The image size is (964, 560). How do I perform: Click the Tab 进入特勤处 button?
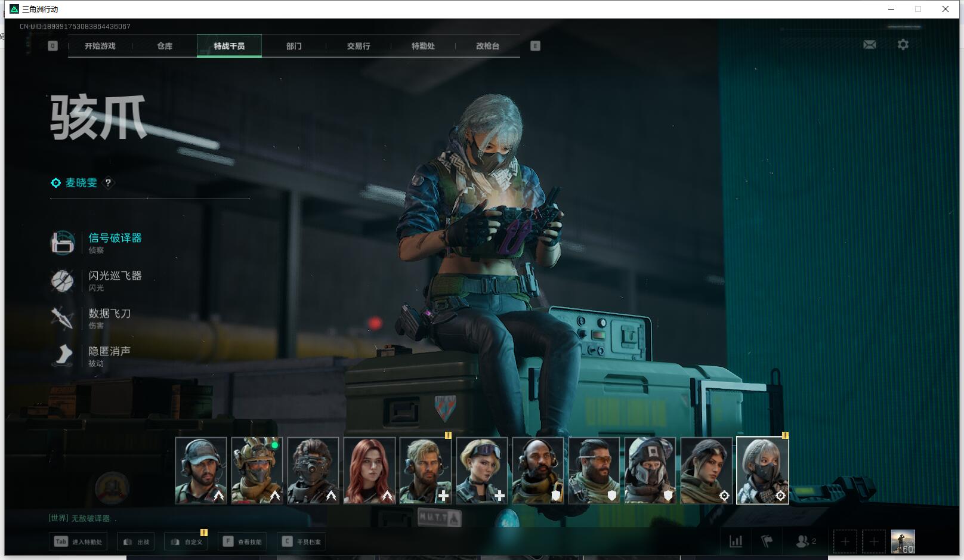click(x=78, y=542)
